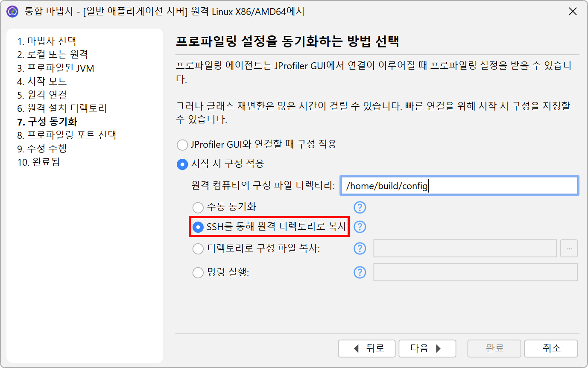Open help for 수동 동기화 option

point(360,207)
